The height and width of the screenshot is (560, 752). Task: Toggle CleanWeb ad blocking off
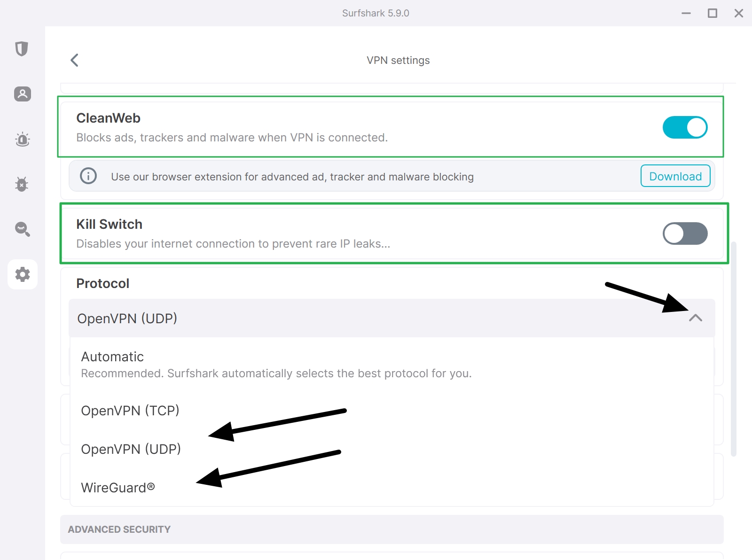tap(684, 127)
